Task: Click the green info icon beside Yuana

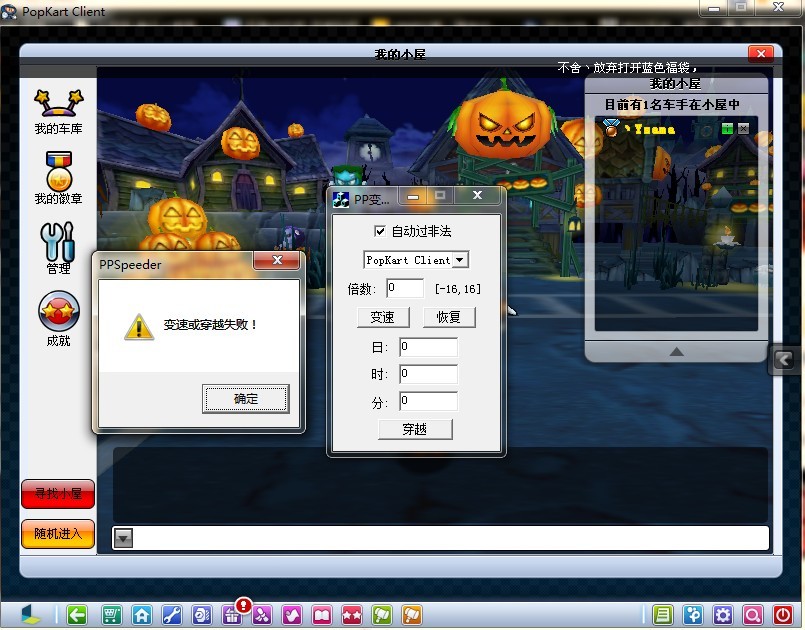Action: coord(727,128)
